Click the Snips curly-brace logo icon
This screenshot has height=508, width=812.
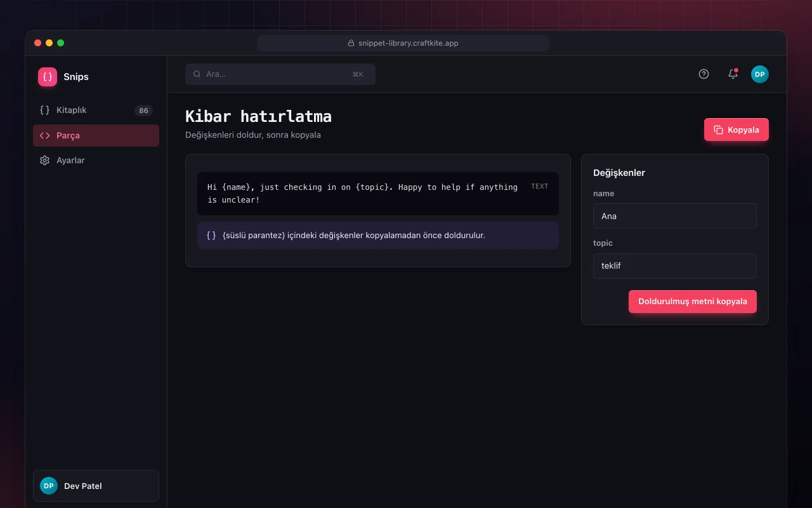(x=48, y=77)
